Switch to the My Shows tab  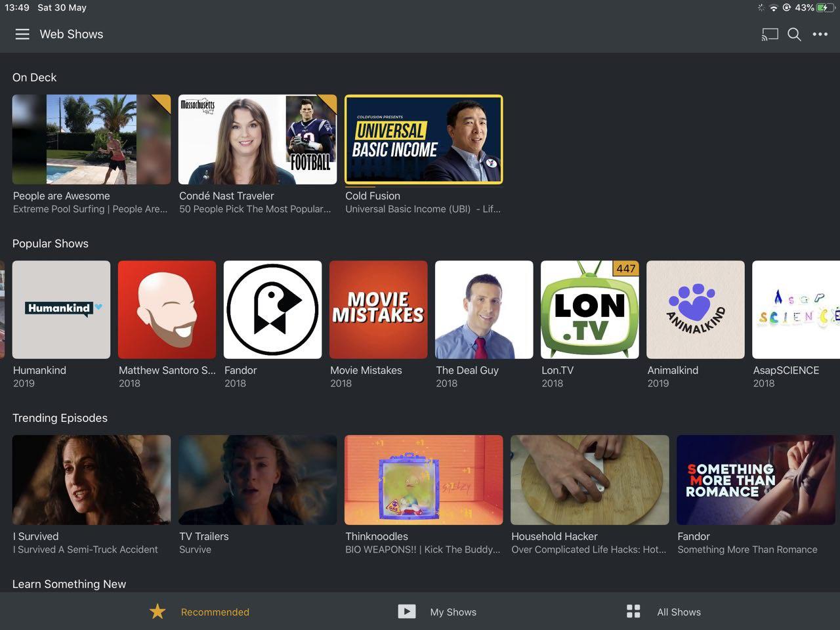click(x=437, y=612)
